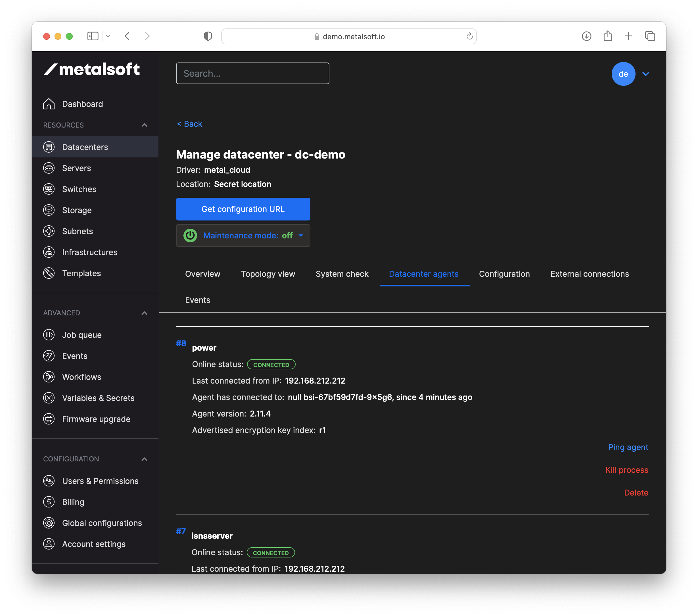The width and height of the screenshot is (698, 616).
Task: Click the blue 'de' user avatar
Action: click(623, 74)
